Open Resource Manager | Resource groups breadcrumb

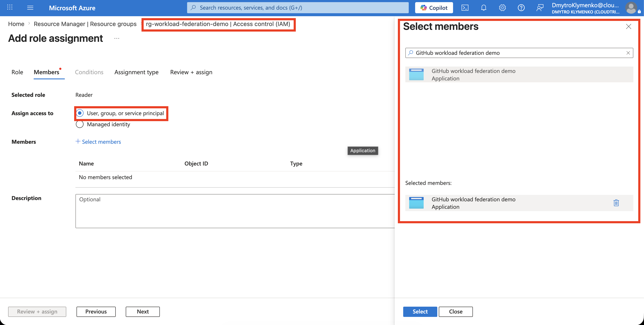click(85, 24)
